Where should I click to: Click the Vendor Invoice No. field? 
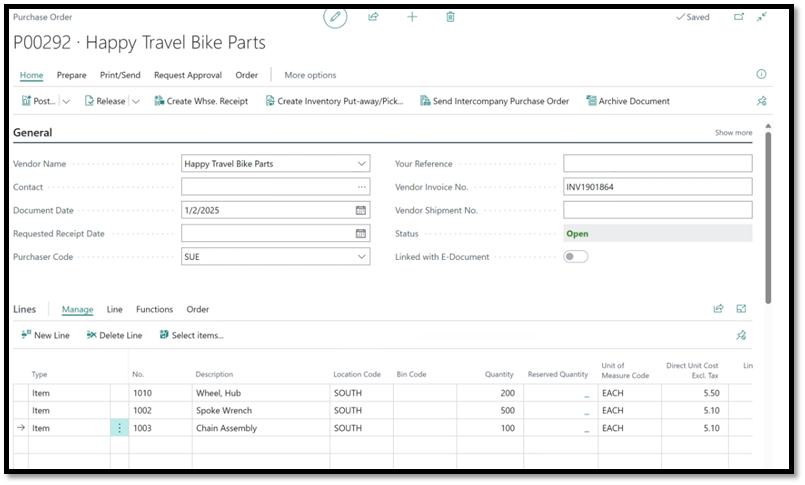[658, 187]
